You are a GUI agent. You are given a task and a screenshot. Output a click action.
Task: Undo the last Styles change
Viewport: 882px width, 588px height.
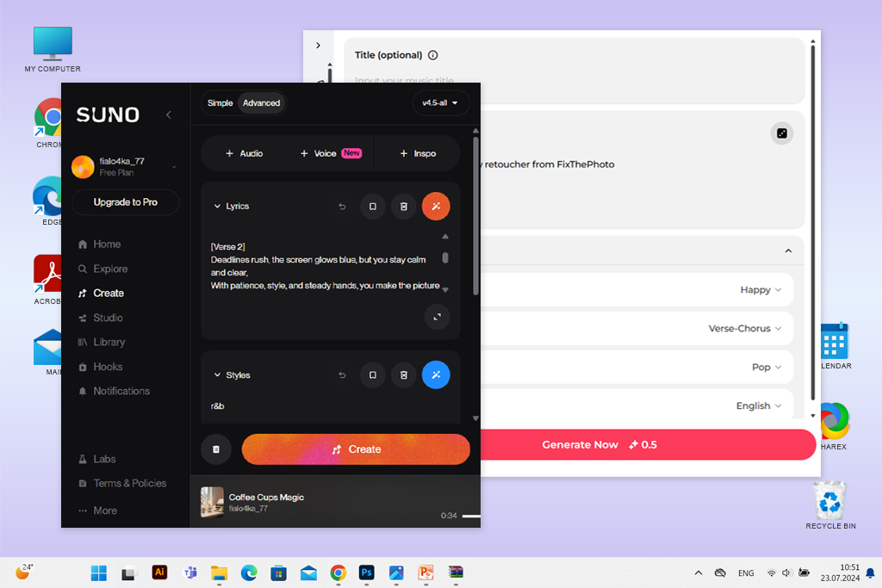tap(342, 375)
